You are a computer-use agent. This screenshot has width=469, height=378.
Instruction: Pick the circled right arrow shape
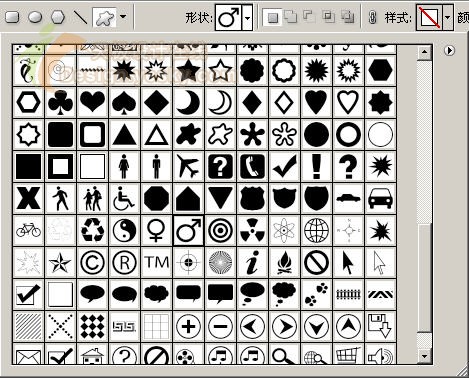284,326
